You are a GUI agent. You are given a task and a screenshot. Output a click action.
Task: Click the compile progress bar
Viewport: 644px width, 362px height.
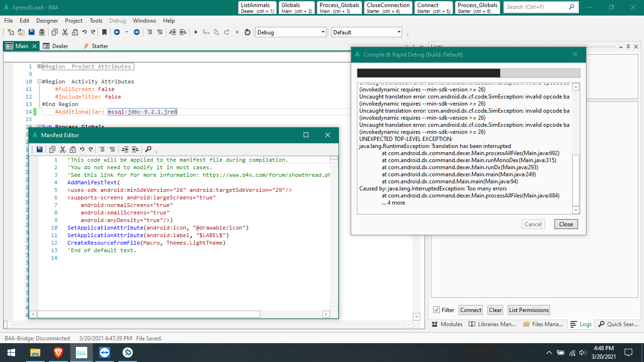[468, 73]
